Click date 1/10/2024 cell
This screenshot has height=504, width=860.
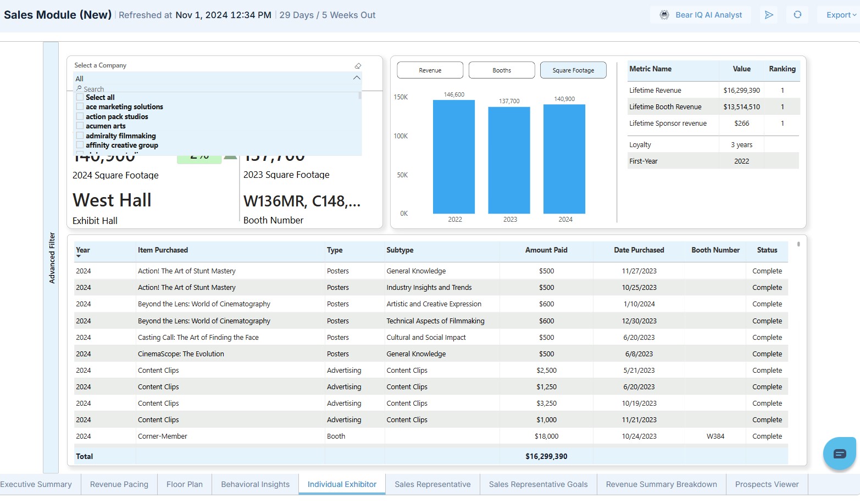tap(639, 304)
